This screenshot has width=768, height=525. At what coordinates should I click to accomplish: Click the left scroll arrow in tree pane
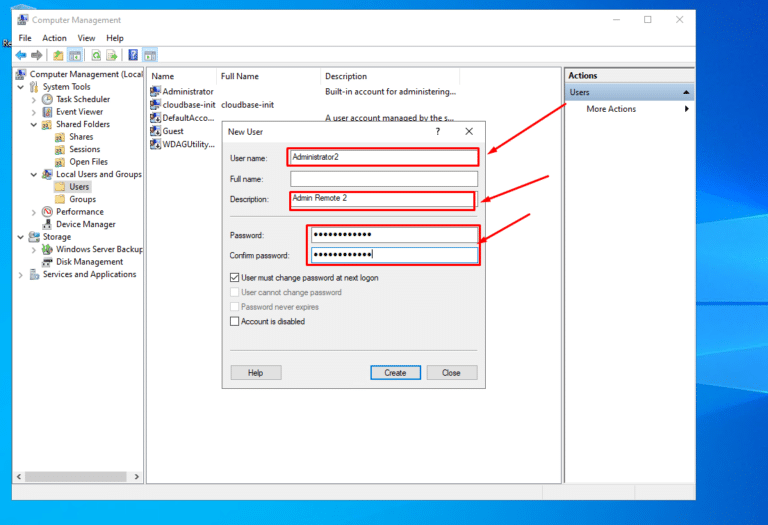point(19,477)
